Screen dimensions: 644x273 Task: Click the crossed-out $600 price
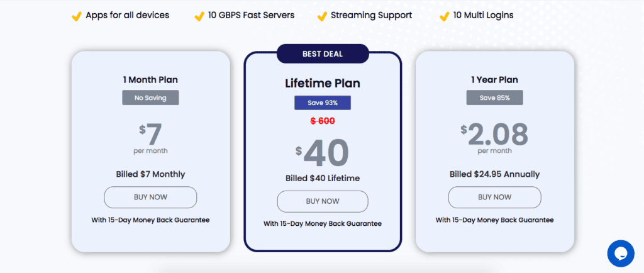[323, 121]
